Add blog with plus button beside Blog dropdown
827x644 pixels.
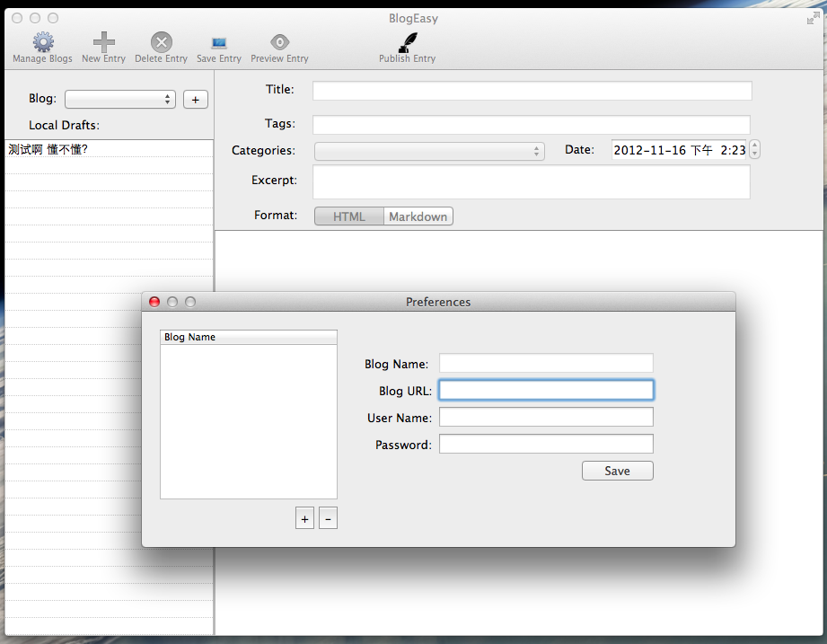pos(195,100)
